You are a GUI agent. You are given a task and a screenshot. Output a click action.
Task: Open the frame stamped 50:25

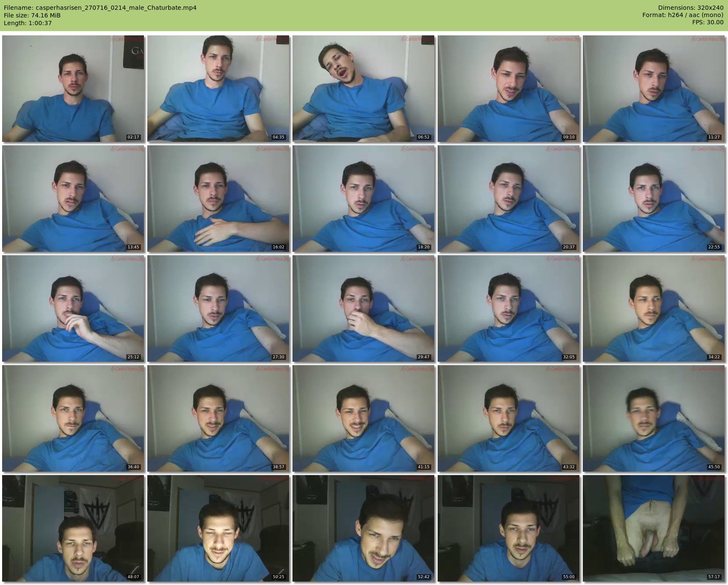tap(218, 528)
